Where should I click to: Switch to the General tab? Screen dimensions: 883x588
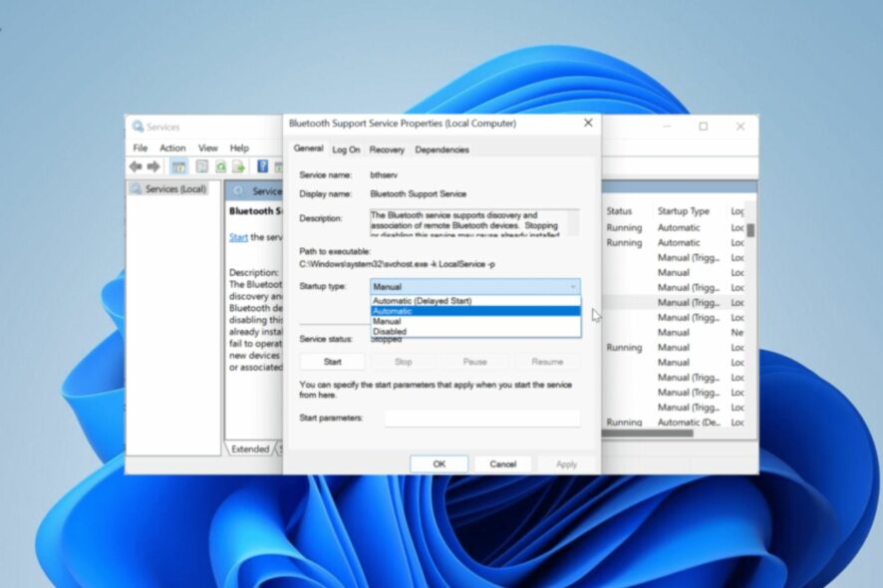(x=308, y=148)
